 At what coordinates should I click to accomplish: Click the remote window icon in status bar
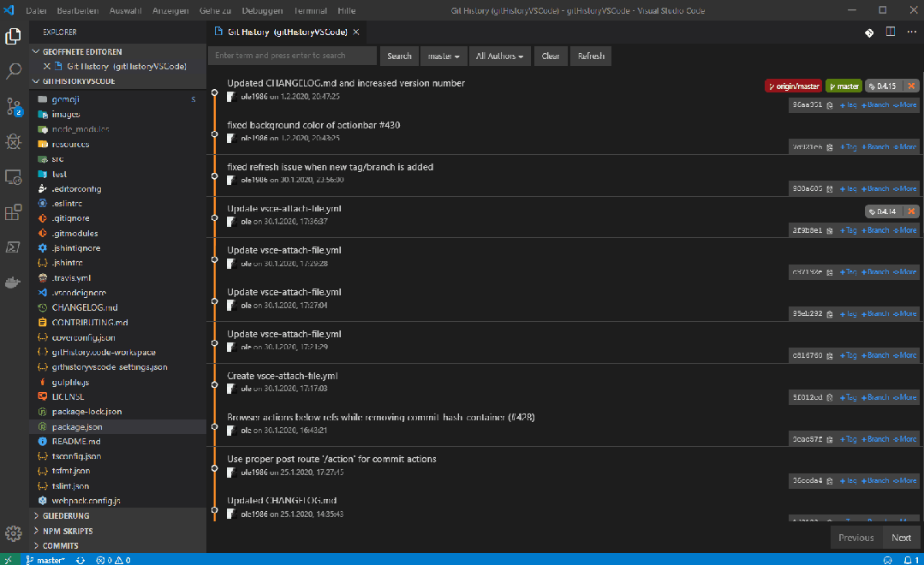coord(9,560)
